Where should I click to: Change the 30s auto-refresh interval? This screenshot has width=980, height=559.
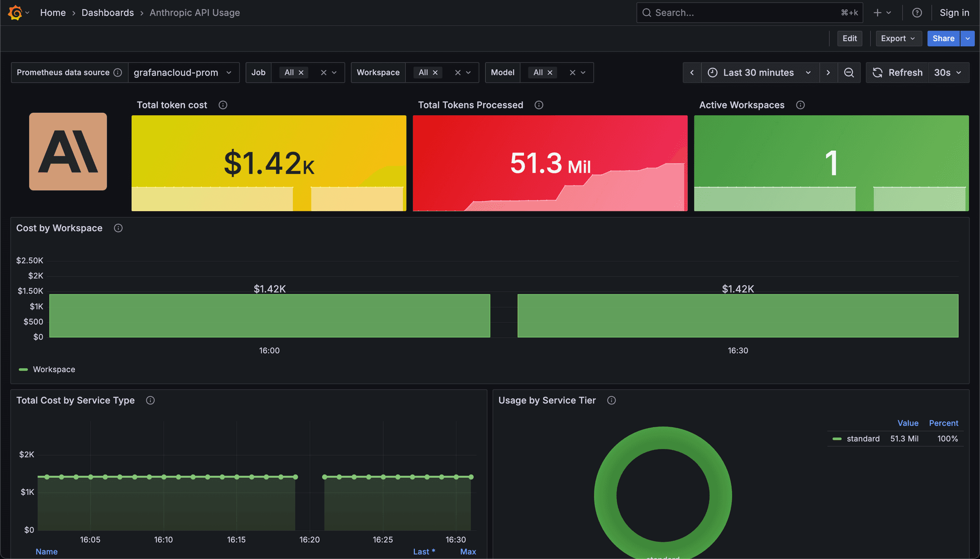pyautogui.click(x=948, y=72)
